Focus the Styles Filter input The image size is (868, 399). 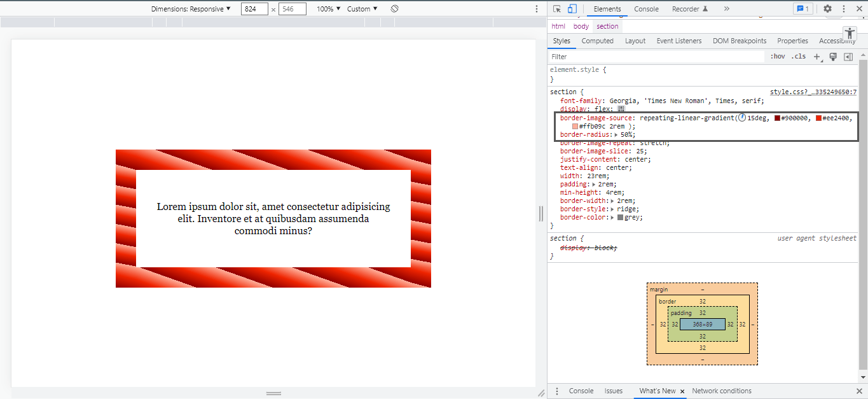tap(656, 57)
